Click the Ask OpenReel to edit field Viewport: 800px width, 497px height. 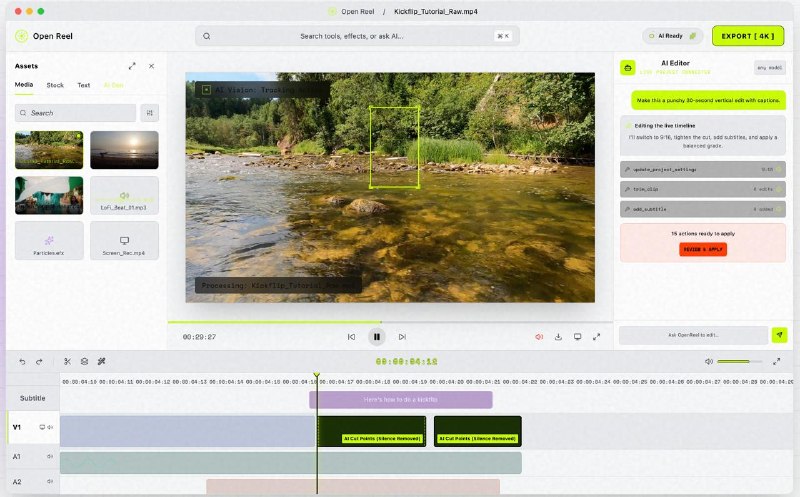tap(693, 335)
